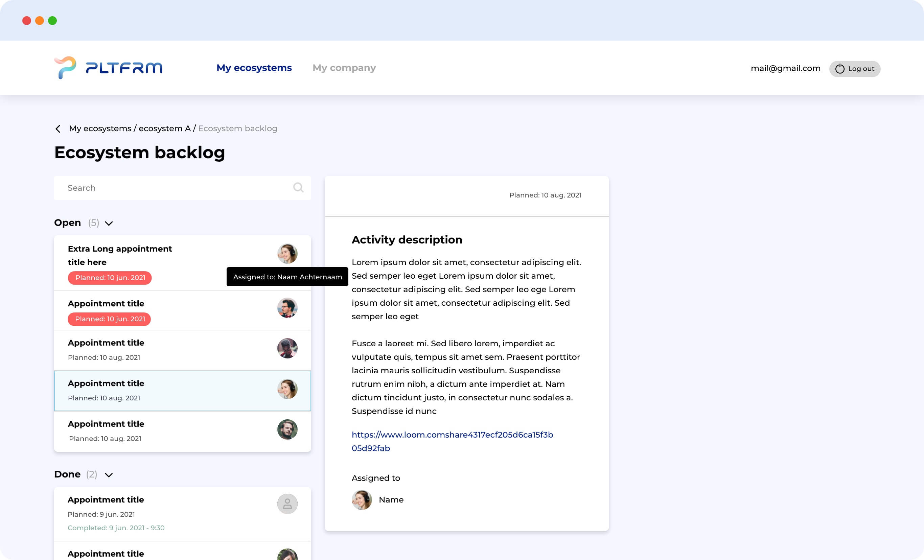Click Planned: 10 aug. 2021 in detail header
924x560 pixels.
pyautogui.click(x=545, y=195)
